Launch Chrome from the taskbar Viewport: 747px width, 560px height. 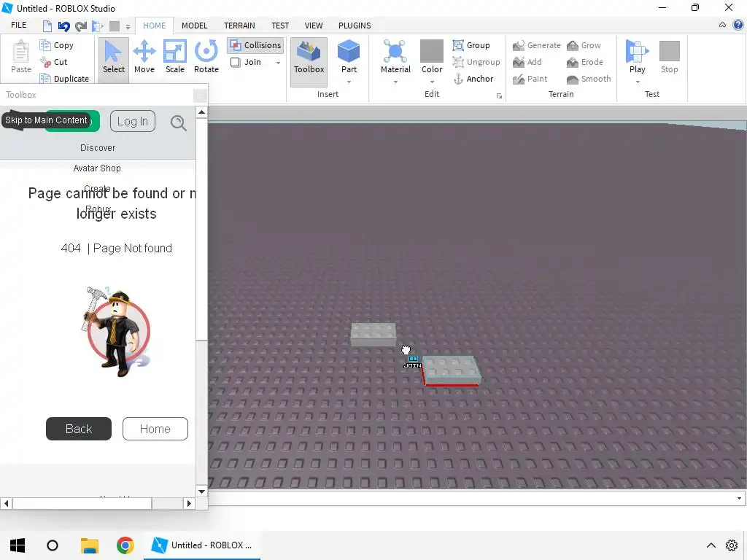click(x=125, y=545)
